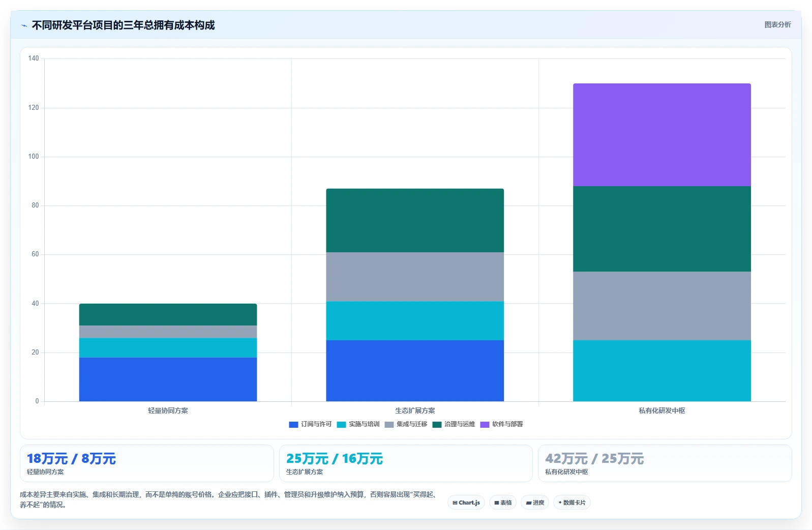812x530 pixels.
Task: Click the 图表分析 label in header
Action: tap(777, 24)
